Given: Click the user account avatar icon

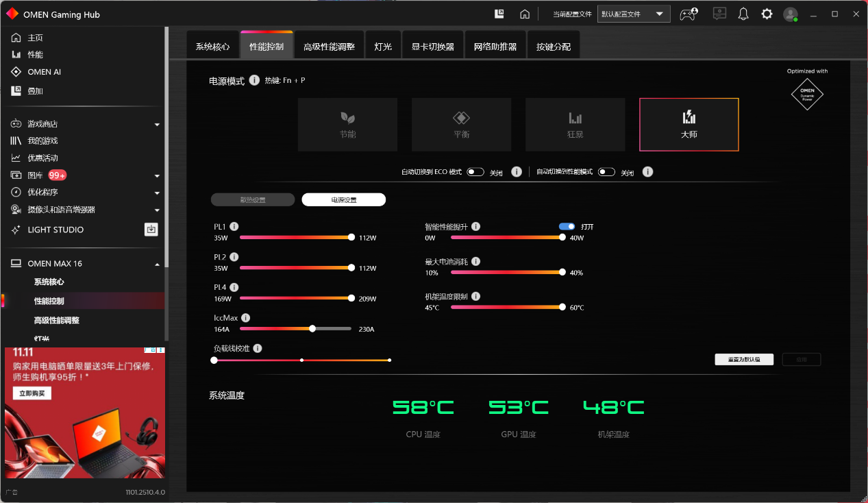Looking at the screenshot, I should 791,14.
